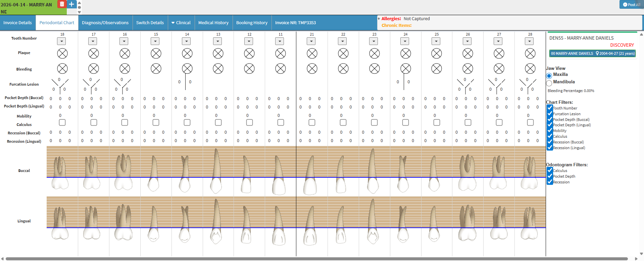Select the Mandibula jaw view
This screenshot has width=644, height=261.
(549, 83)
